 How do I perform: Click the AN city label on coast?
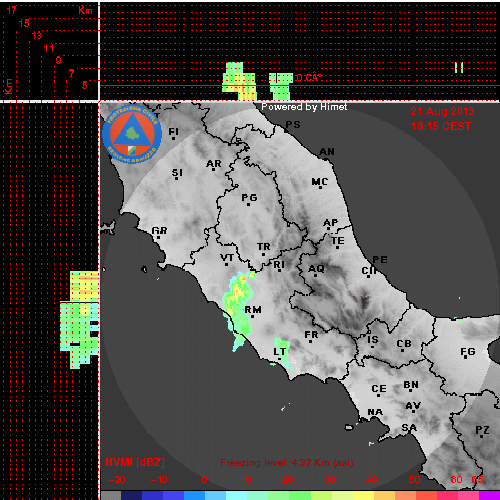coord(327,152)
